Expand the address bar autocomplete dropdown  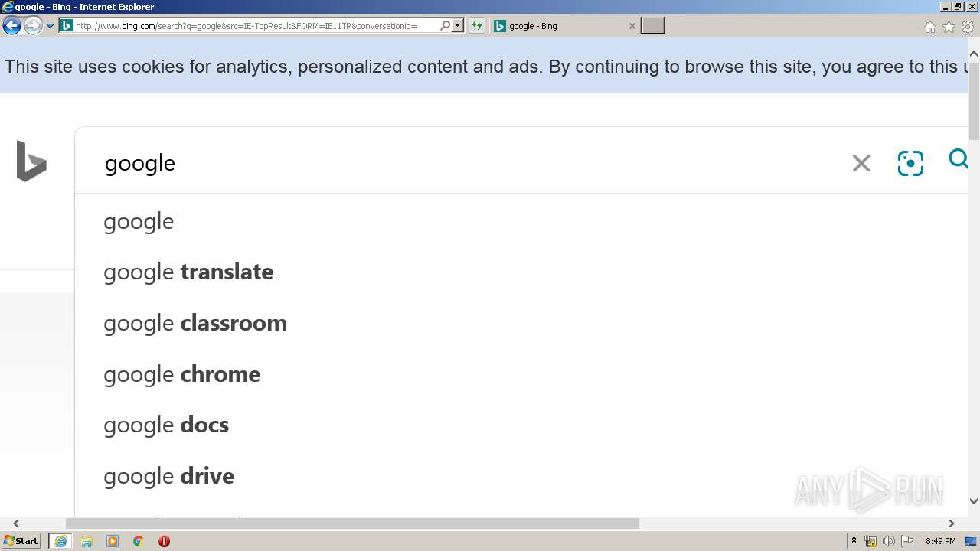(x=458, y=26)
